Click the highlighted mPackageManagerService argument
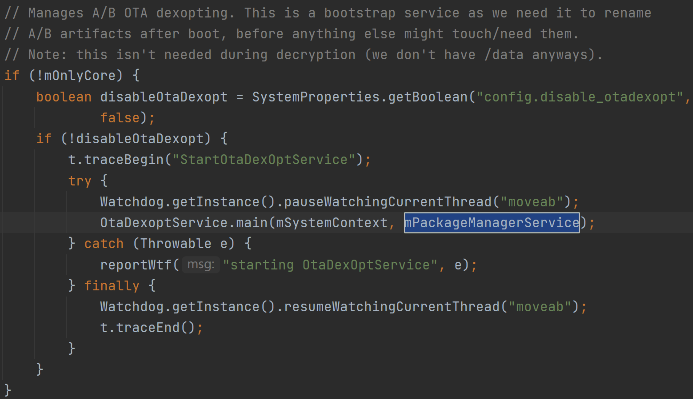The height and width of the screenshot is (399, 693). pos(491,222)
